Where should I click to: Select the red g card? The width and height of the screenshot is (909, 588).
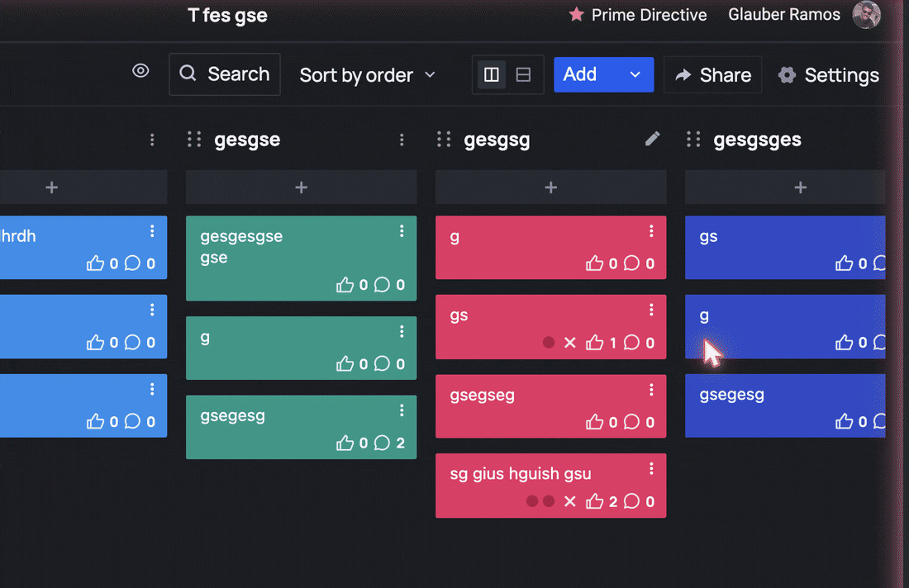(x=550, y=248)
